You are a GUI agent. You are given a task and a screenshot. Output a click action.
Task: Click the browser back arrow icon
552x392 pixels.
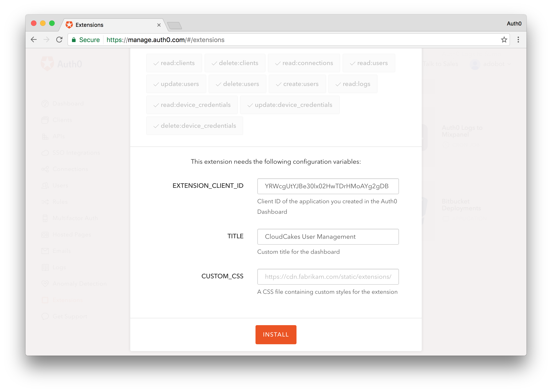[34, 40]
